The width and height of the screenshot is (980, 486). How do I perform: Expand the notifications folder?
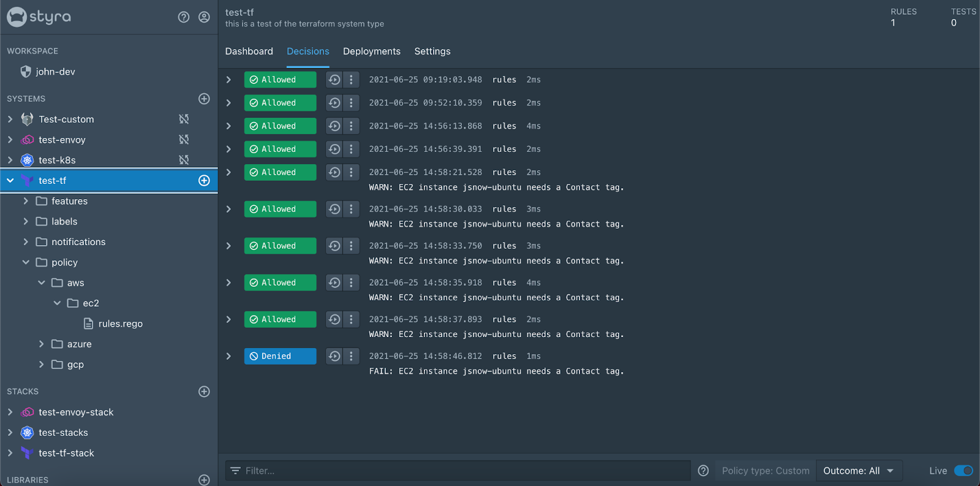[x=26, y=242]
